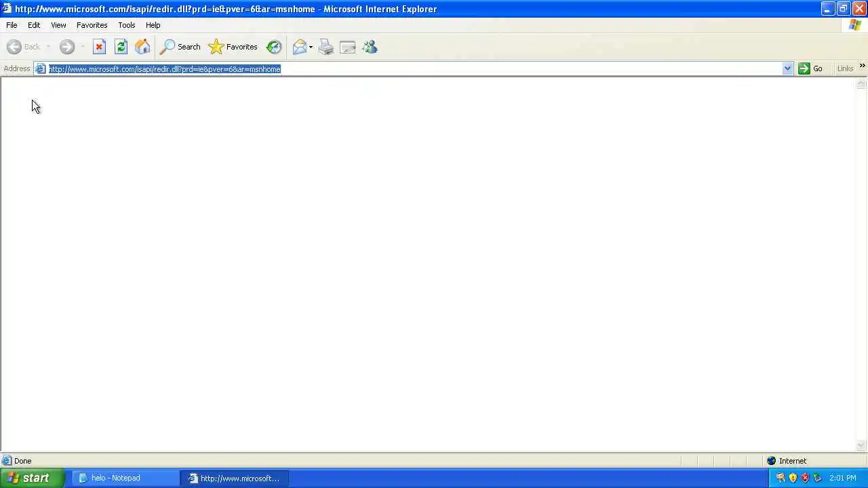
Task: Refresh the page with the green arrows icon
Action: (121, 47)
